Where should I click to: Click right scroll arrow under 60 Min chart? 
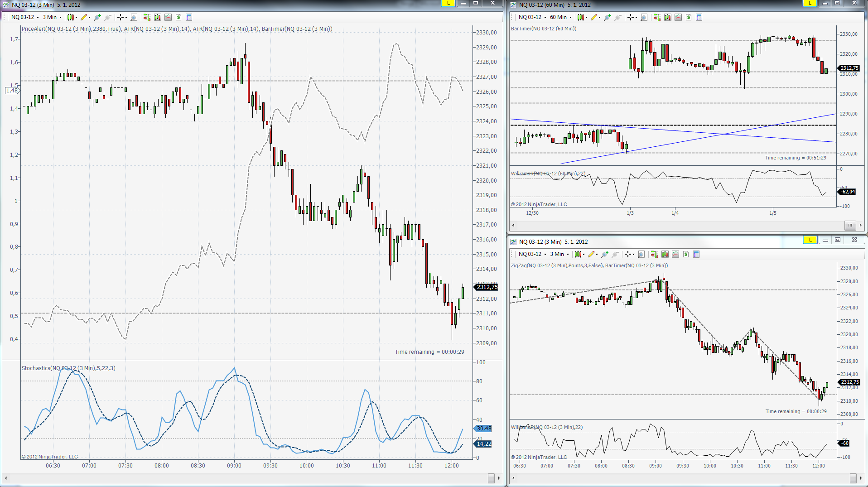861,225
